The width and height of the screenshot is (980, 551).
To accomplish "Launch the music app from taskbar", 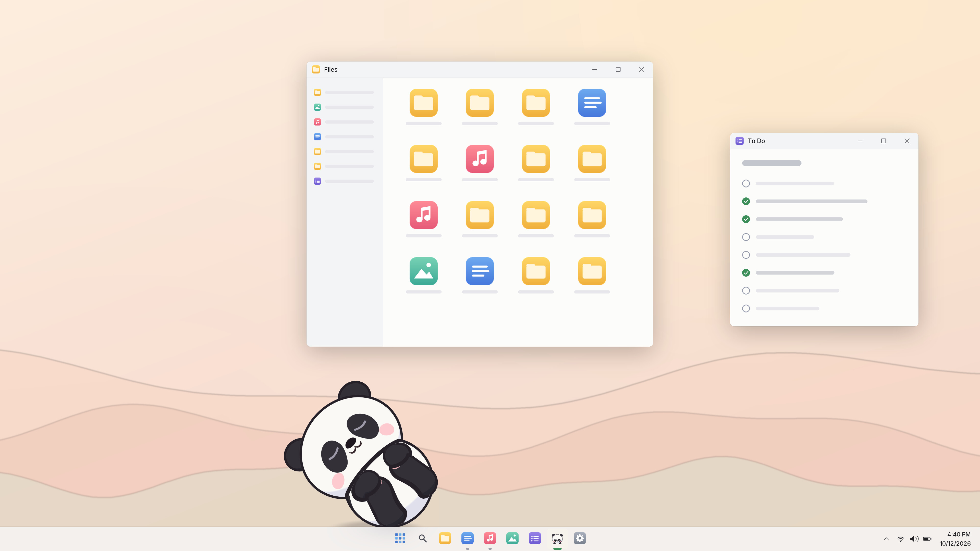I will 490,539.
